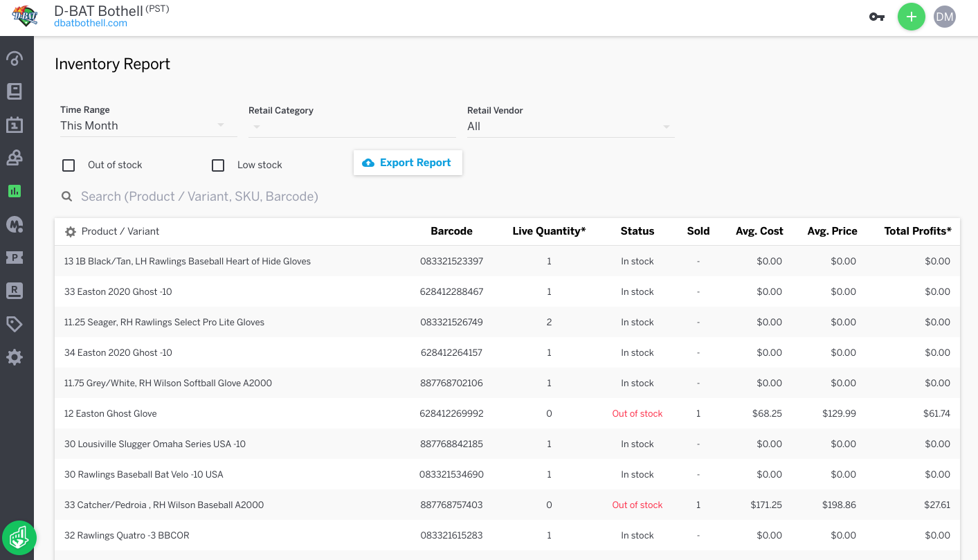
Task: Sort by Avg. Price column header
Action: coord(832,231)
